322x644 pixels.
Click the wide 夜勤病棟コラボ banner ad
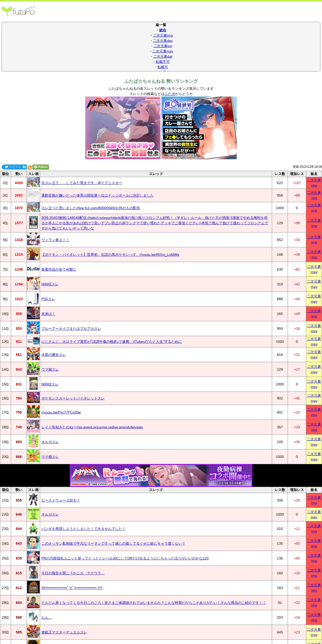coord(161,475)
